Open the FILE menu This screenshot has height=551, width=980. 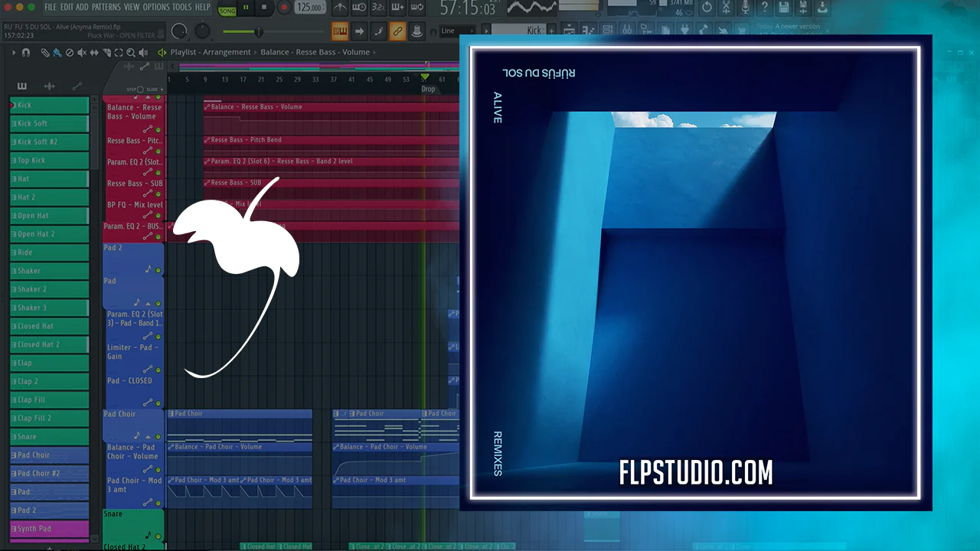(x=51, y=7)
